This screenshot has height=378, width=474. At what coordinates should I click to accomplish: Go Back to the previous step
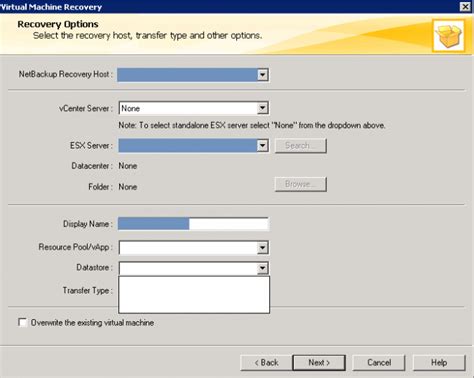[x=266, y=362]
